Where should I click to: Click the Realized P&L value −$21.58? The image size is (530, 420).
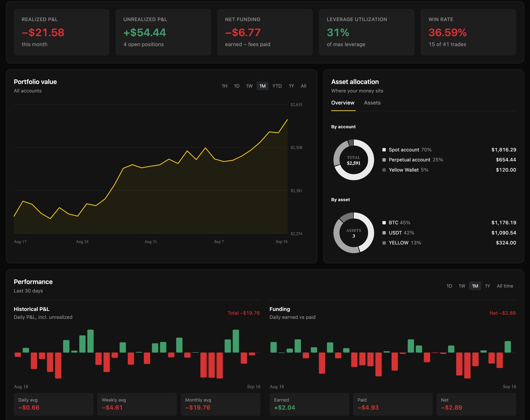(x=43, y=32)
